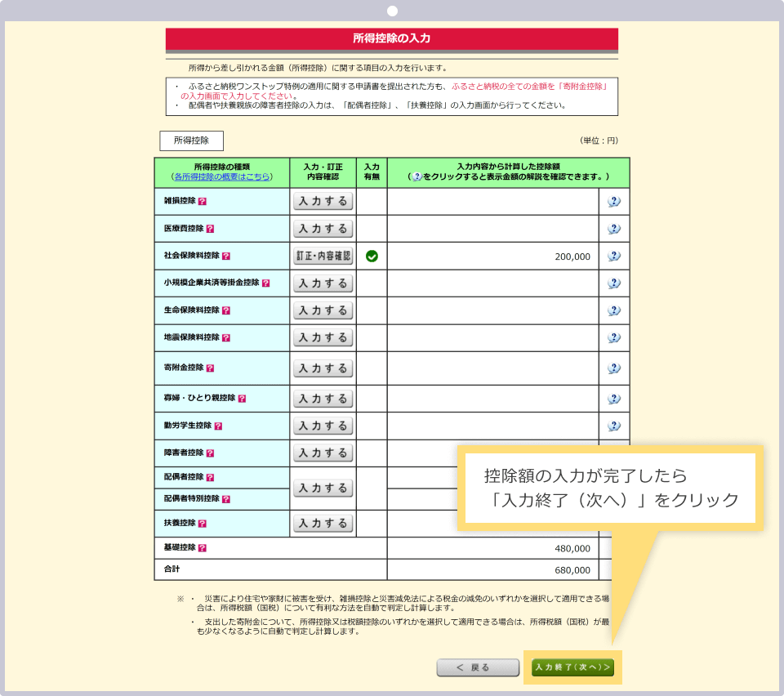View amount explanation bubble in 生命保険料控除 row
The width and height of the screenshot is (784, 696).
coord(614,310)
